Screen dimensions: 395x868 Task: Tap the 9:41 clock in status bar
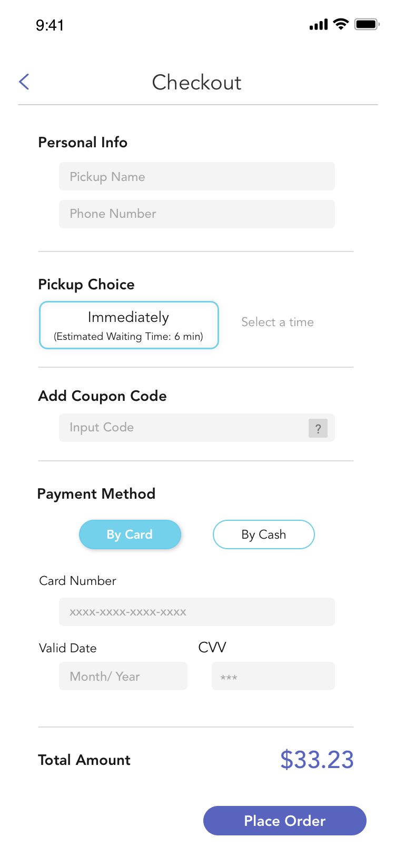50,25
